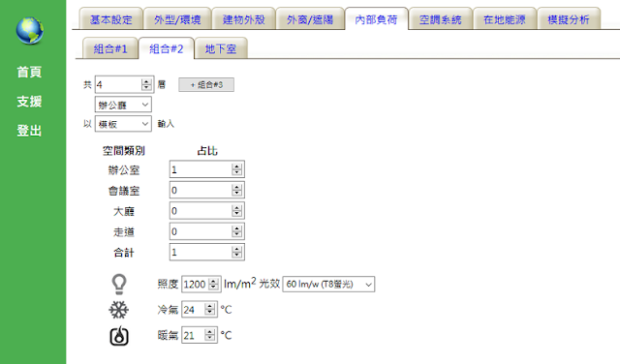Switch to the 基本設定 tab
The width and height of the screenshot is (620, 364).
pyautogui.click(x=111, y=19)
